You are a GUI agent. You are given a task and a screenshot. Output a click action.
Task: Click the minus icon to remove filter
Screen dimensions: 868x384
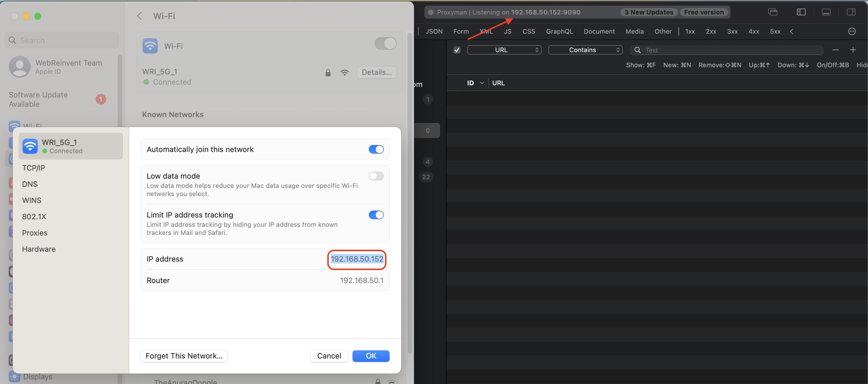click(835, 50)
